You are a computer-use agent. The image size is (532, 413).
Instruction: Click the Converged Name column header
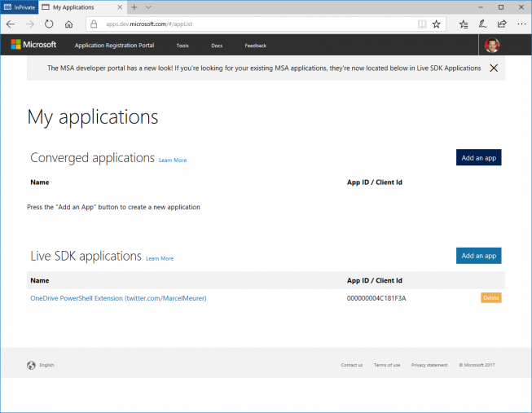[40, 182]
